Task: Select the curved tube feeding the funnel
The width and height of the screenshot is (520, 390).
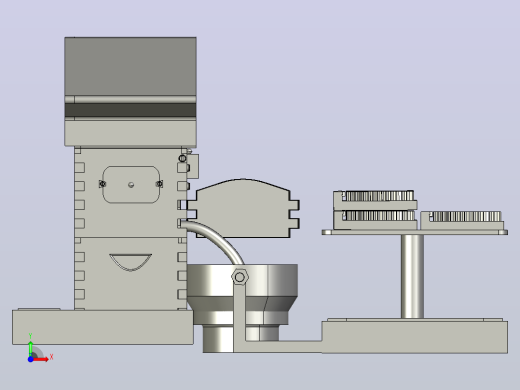Action: coord(217,237)
